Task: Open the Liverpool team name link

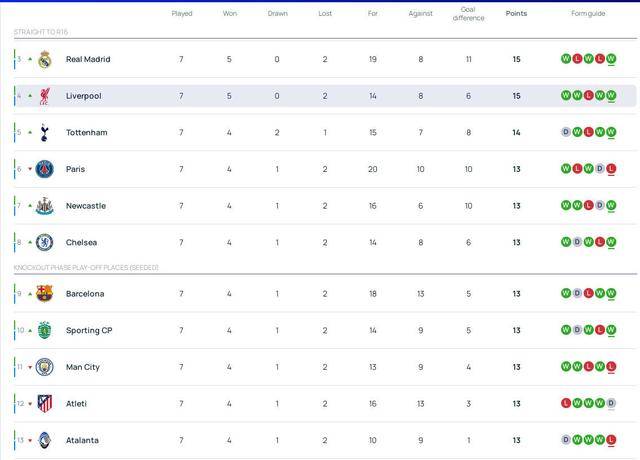Action: [83, 96]
